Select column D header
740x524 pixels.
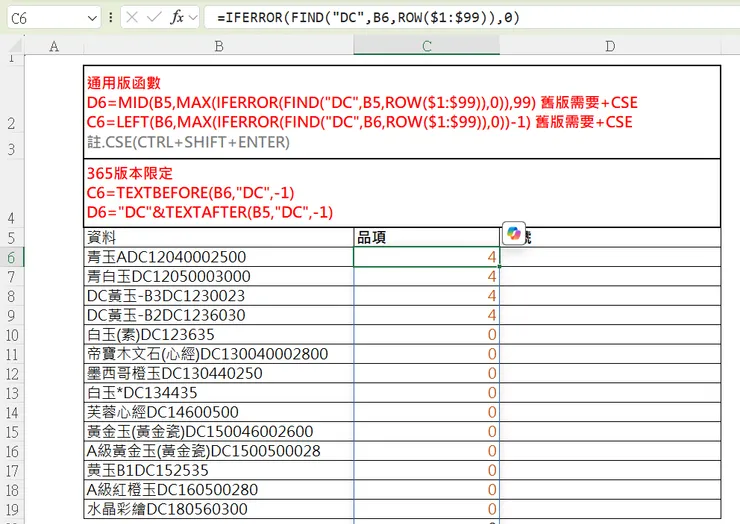610,46
